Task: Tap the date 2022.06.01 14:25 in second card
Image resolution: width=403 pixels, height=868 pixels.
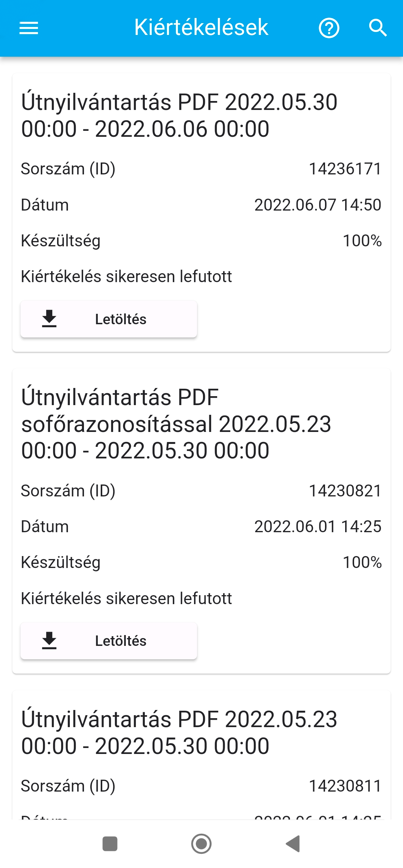Action: point(318,527)
